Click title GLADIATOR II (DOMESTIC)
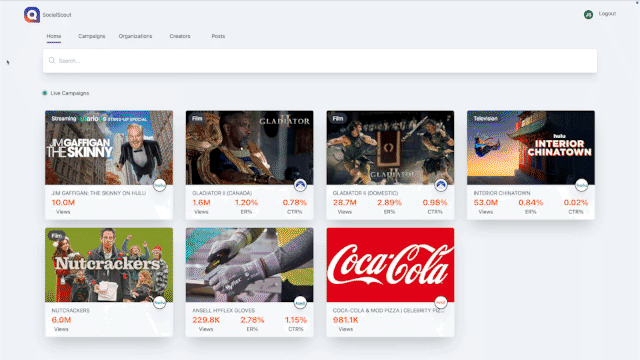640x360 pixels. (365, 193)
